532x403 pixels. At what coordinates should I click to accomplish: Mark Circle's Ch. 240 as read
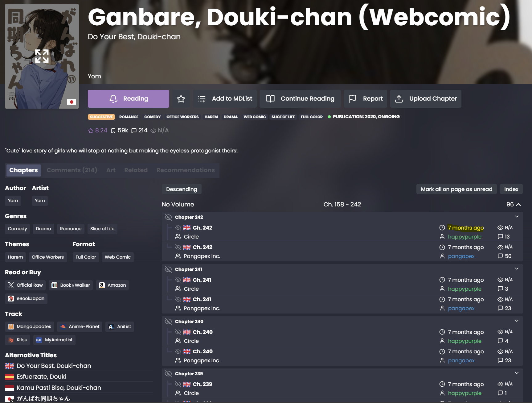pos(178,332)
